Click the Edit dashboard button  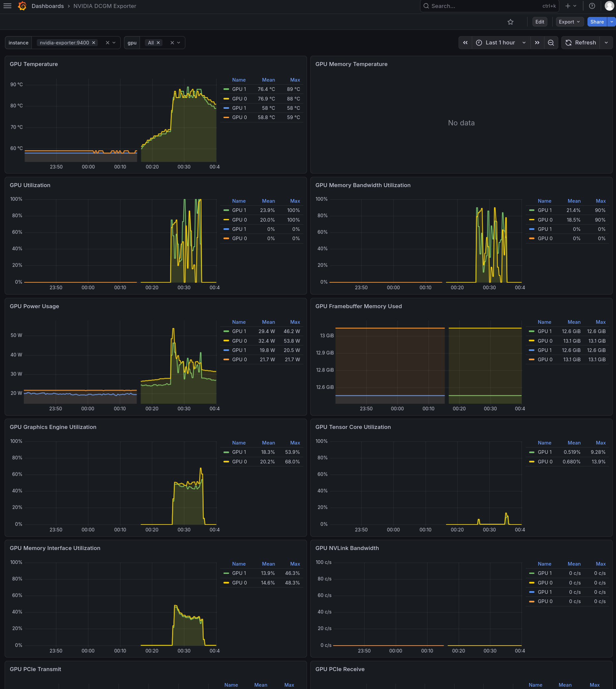point(539,22)
